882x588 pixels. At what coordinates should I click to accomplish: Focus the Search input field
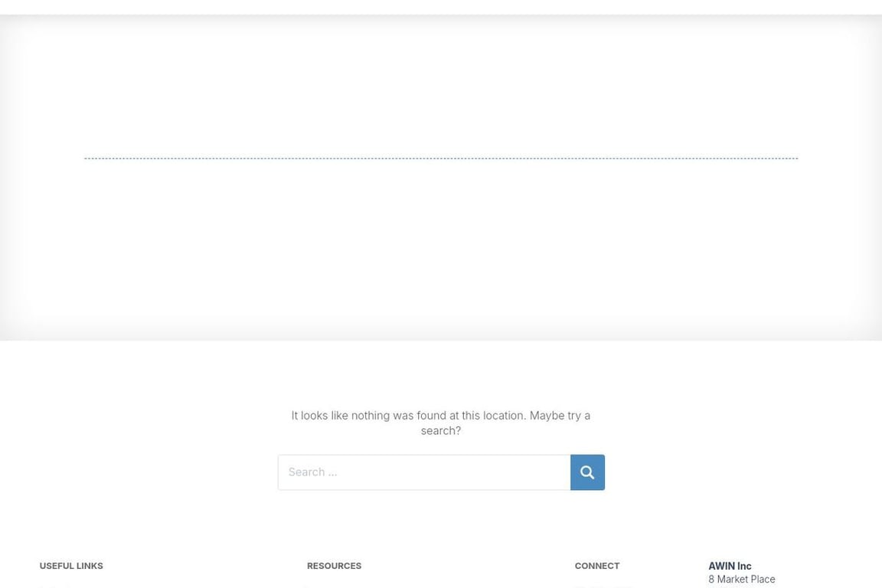(x=424, y=472)
